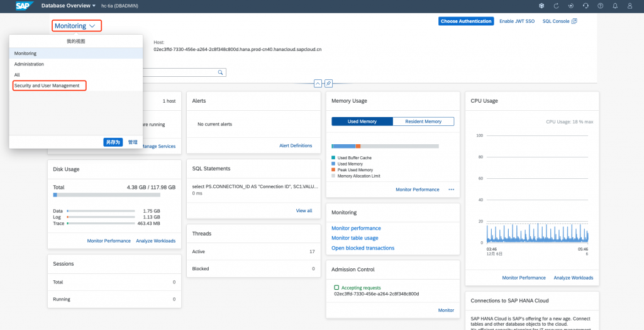Viewport: 644px width, 330px height.
Task: Click the CPU usage chart area
Action: (537, 190)
